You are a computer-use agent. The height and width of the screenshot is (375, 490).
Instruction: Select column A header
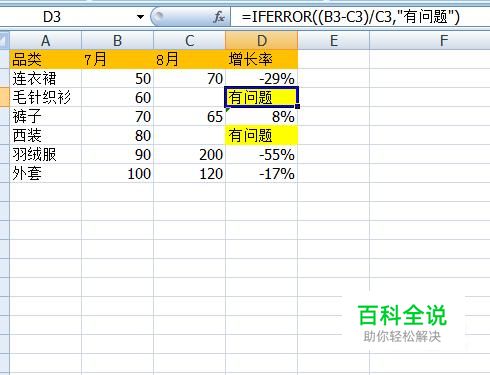pos(45,41)
